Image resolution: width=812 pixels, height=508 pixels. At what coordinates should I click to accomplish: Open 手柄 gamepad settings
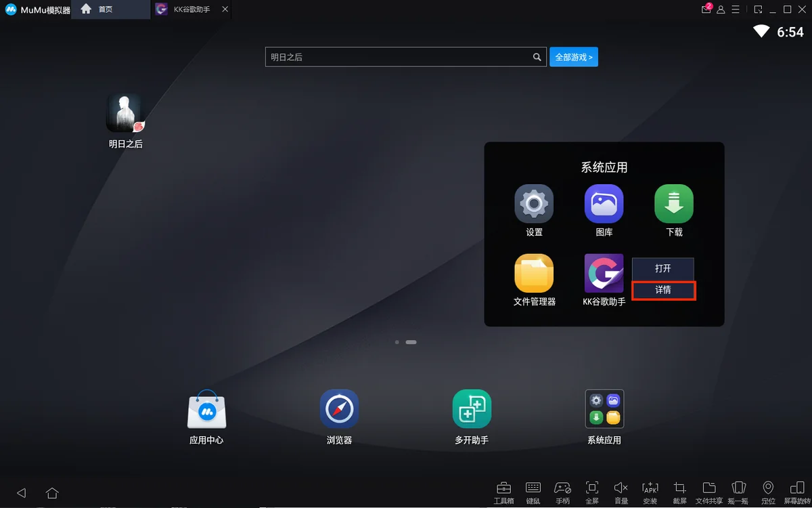[x=562, y=492]
